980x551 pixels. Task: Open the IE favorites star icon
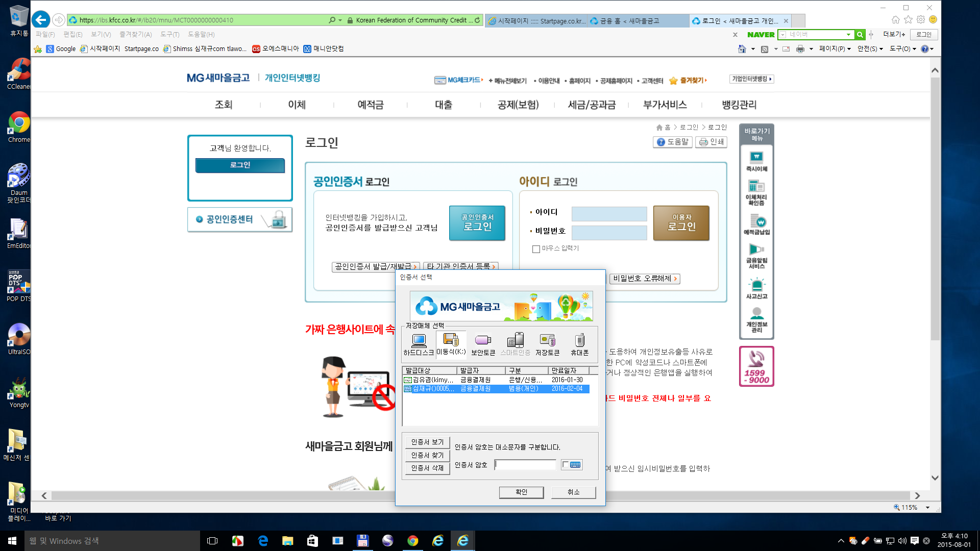pyautogui.click(x=908, y=20)
